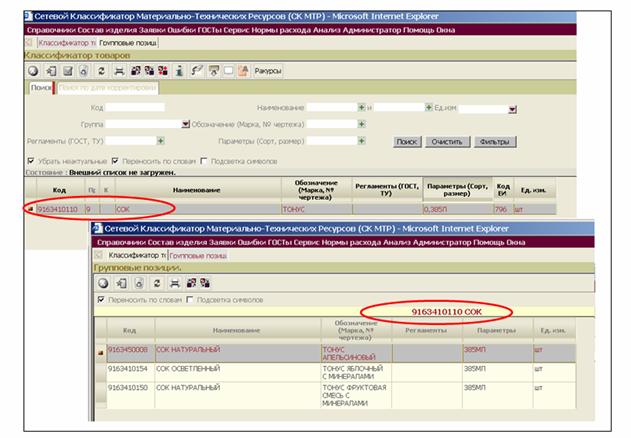
Task: Click the Поиск search button
Action: coord(407,142)
